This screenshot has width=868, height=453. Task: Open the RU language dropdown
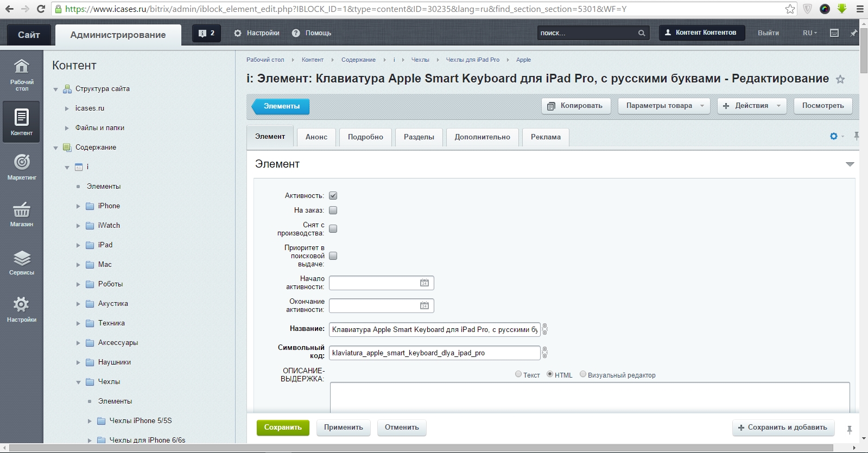pos(809,33)
